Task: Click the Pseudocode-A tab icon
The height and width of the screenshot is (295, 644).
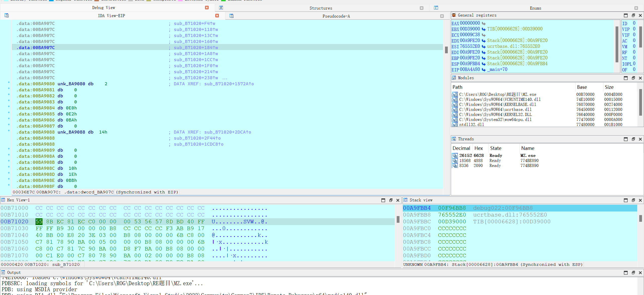Action: 231,16
